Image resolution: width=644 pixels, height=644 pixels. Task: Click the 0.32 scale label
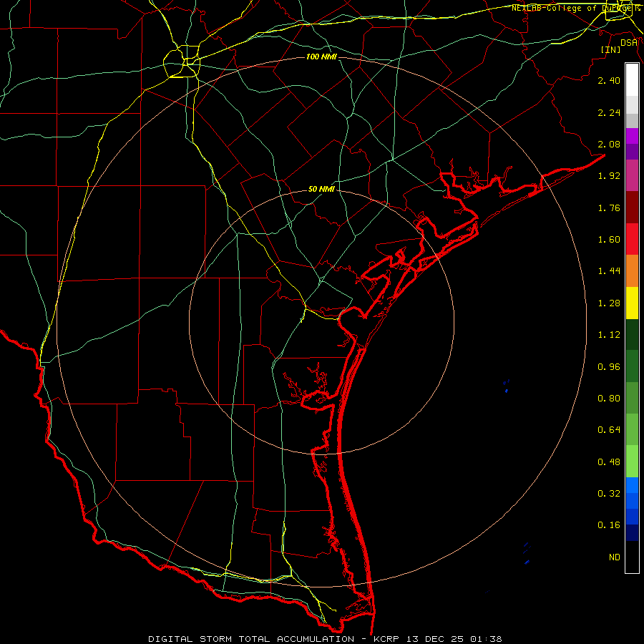(609, 494)
